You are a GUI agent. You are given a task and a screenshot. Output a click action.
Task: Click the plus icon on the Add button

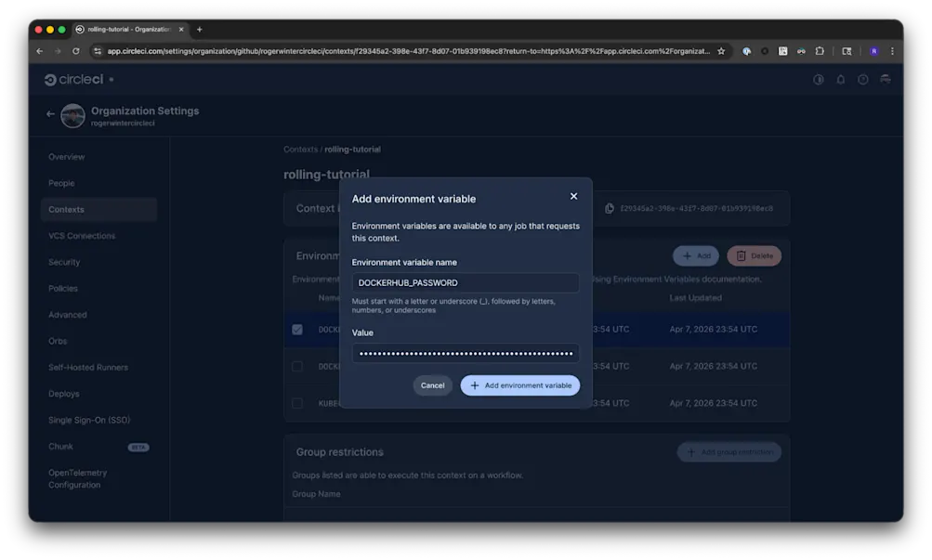pyautogui.click(x=685, y=255)
